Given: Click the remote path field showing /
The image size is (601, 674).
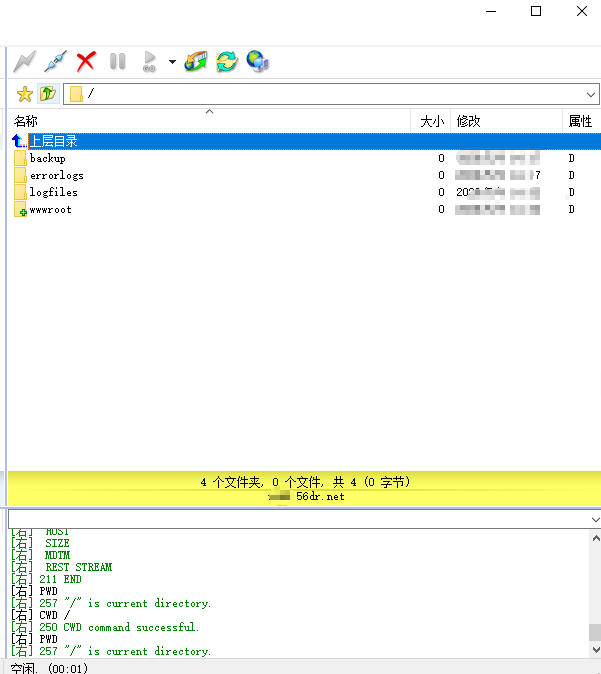Looking at the screenshot, I should 331,94.
